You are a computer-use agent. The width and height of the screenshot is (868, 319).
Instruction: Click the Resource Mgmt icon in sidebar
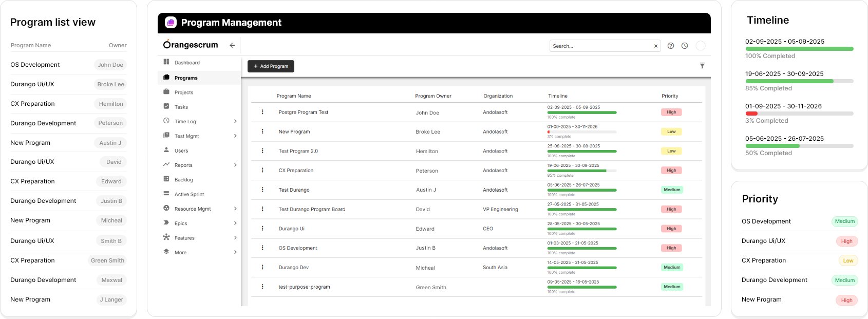(166, 209)
